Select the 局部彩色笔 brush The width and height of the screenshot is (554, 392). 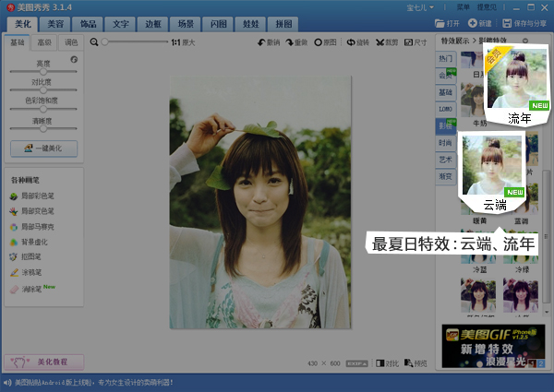(x=32, y=196)
